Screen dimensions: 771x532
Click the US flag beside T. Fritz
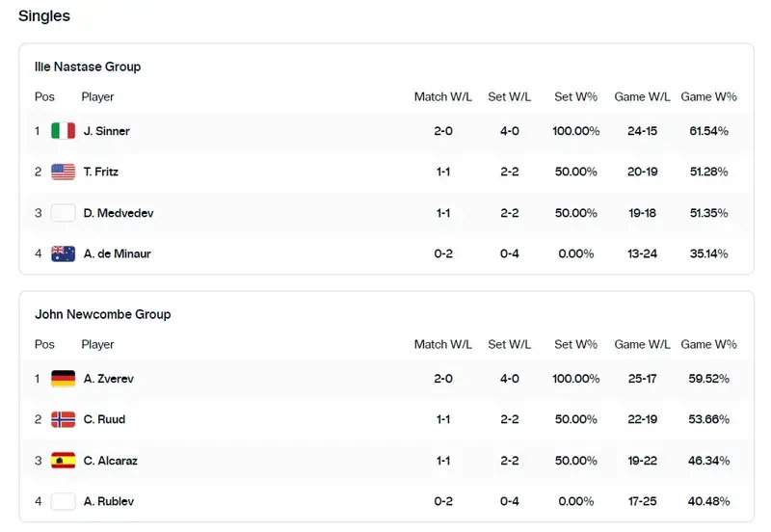click(63, 172)
